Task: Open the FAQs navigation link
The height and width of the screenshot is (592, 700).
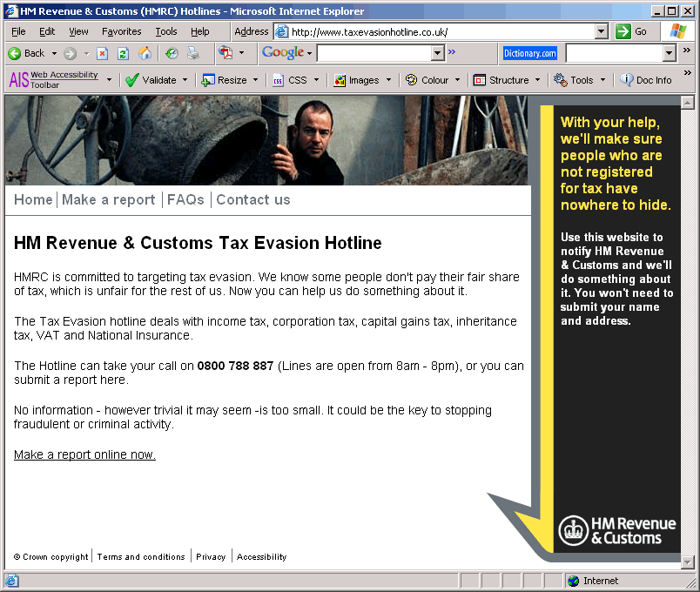Action: [185, 199]
